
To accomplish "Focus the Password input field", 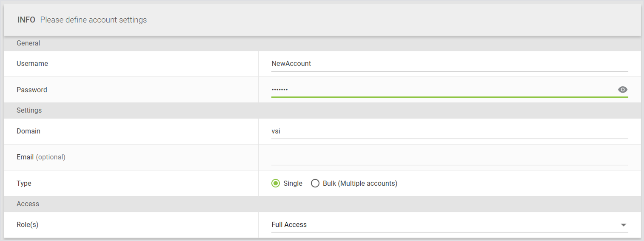I will [x=442, y=90].
